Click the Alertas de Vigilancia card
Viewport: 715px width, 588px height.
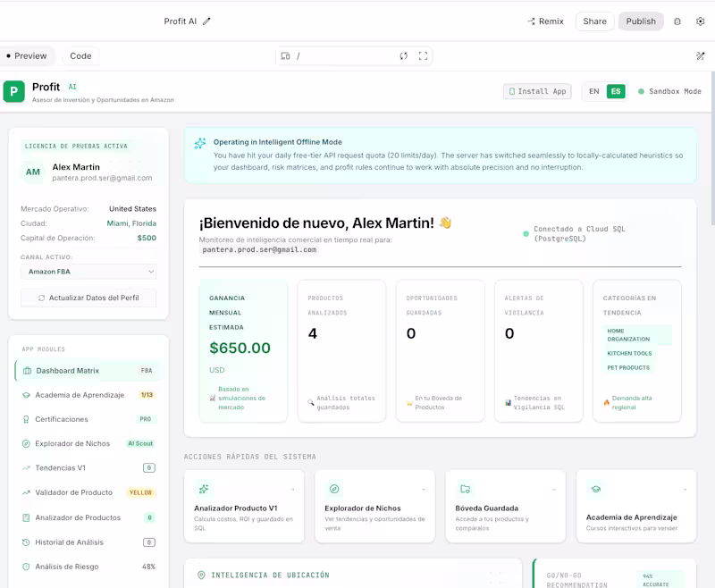[x=539, y=351]
